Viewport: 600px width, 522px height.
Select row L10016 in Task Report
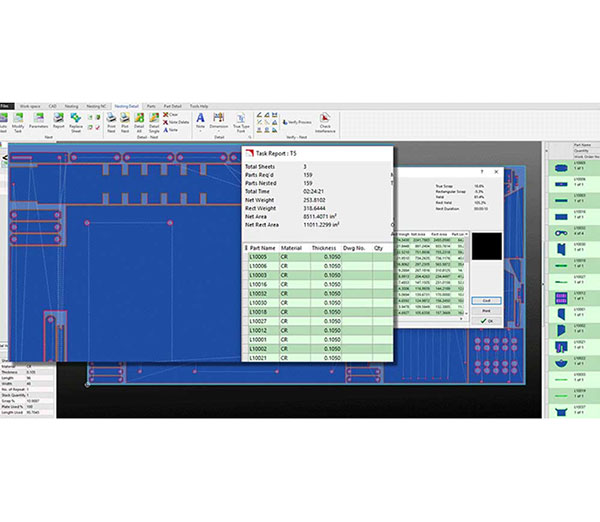point(318,284)
